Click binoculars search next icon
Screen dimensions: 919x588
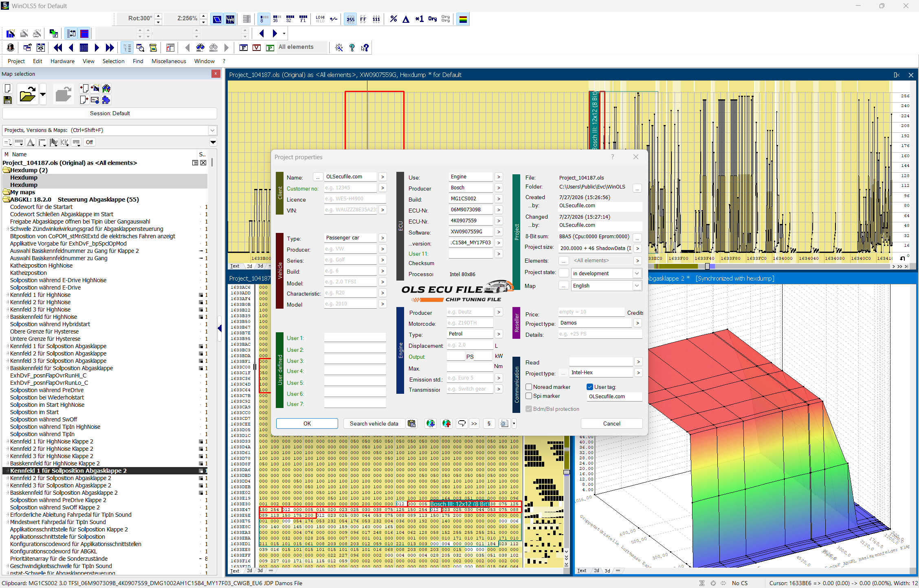200,48
